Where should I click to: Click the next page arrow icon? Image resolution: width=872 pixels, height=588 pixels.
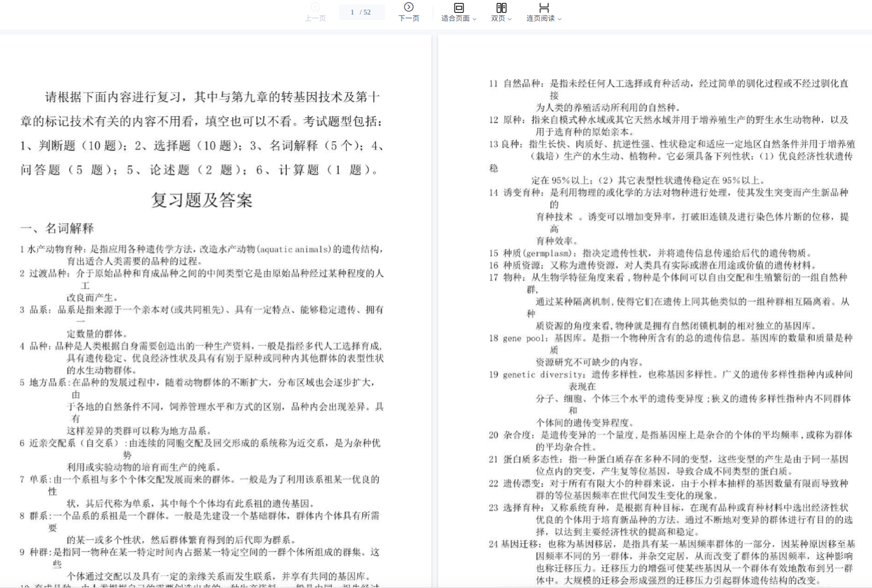409,7
